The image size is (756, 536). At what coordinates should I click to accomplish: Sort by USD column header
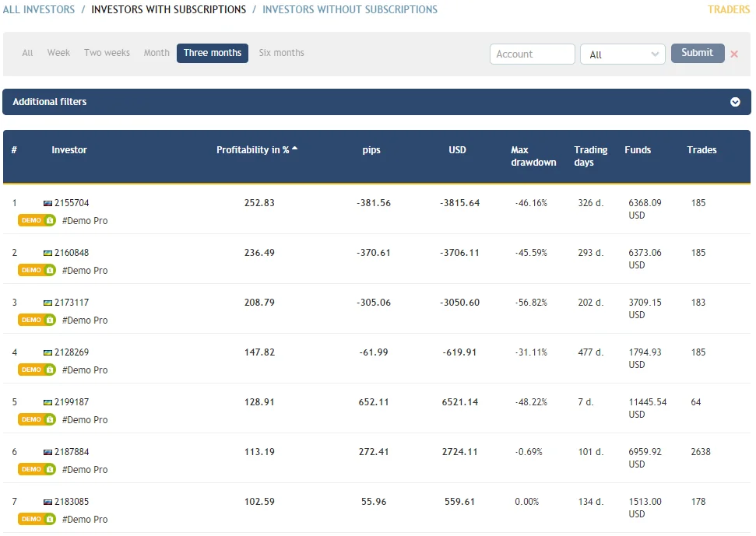pyautogui.click(x=457, y=150)
